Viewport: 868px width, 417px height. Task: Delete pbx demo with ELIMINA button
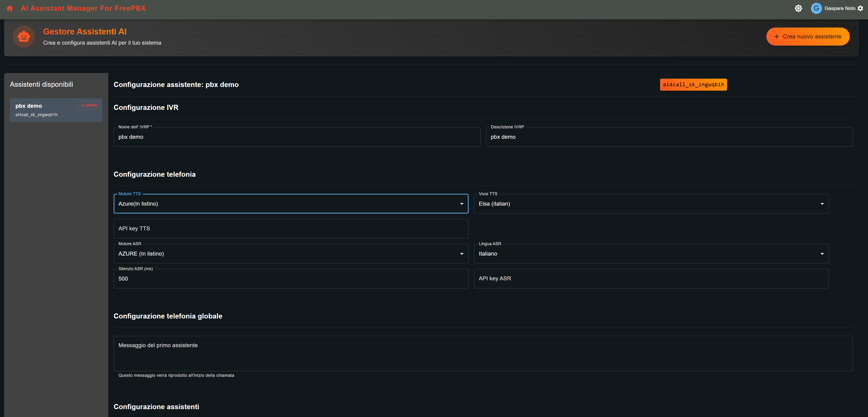89,105
